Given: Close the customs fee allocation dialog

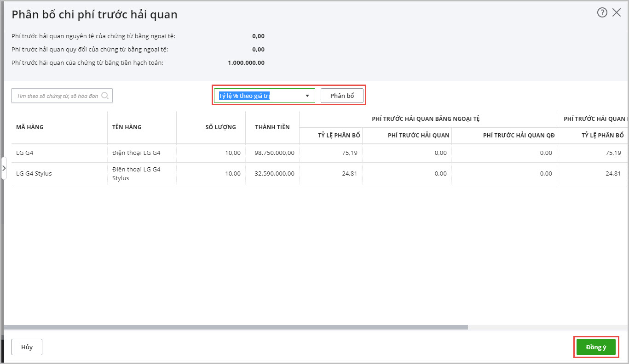Looking at the screenshot, I should pyautogui.click(x=617, y=13).
